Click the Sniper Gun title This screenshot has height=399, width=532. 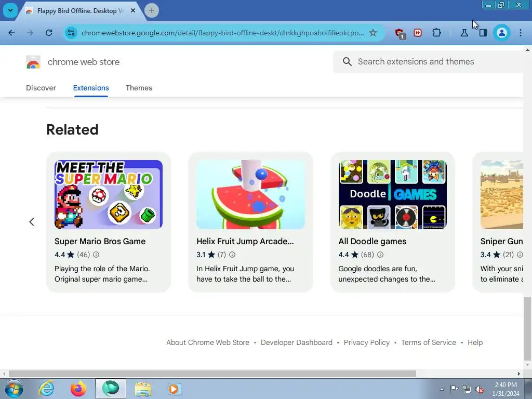pyautogui.click(x=501, y=241)
